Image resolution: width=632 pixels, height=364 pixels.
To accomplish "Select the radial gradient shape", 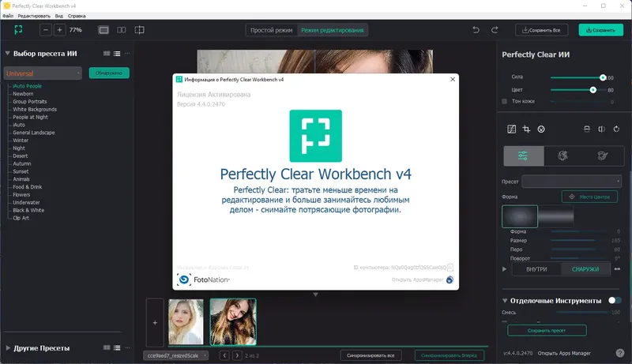I will (520, 216).
